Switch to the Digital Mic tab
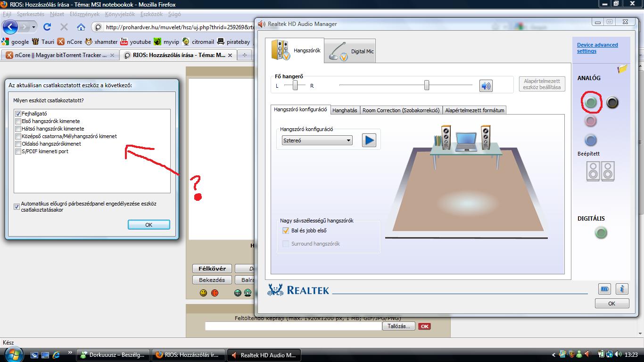Screen dimensions: 644x362 [x=350, y=51]
